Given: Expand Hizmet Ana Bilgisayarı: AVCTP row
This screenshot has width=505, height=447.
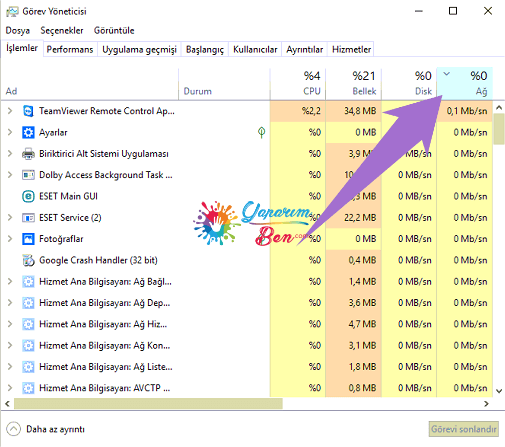Looking at the screenshot, I should [x=10, y=388].
